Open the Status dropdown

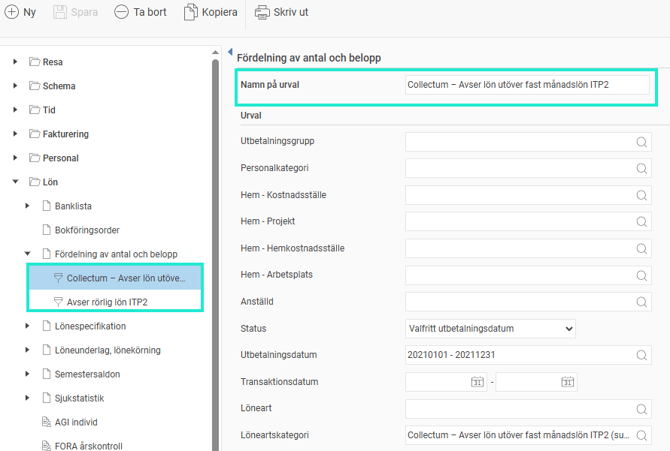click(491, 328)
